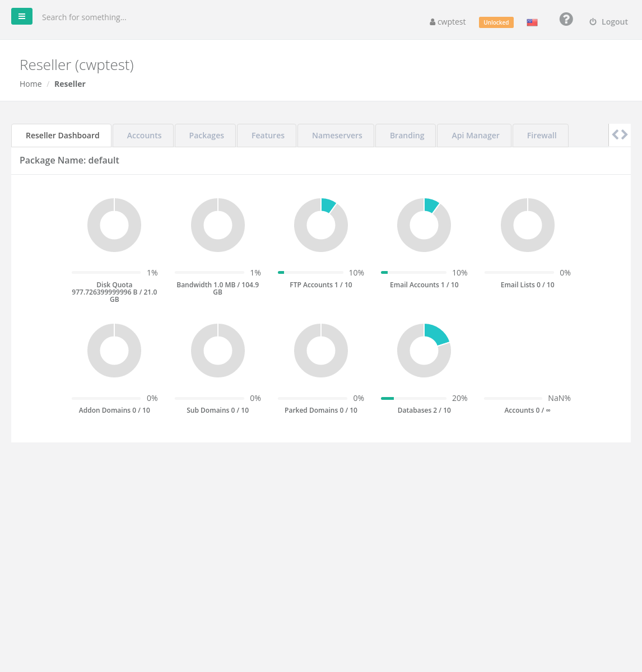
Task: Go to Home breadcrumb link
Action: tap(30, 84)
